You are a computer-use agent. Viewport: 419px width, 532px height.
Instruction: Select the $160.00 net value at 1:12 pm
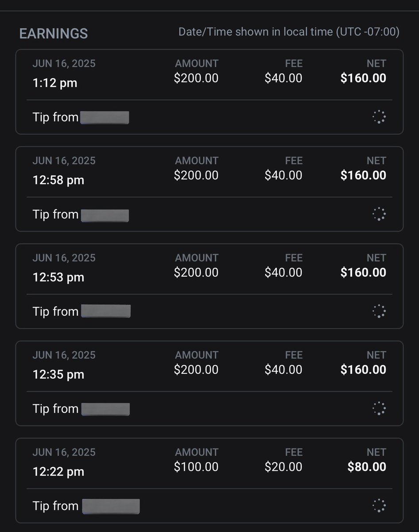click(x=363, y=78)
